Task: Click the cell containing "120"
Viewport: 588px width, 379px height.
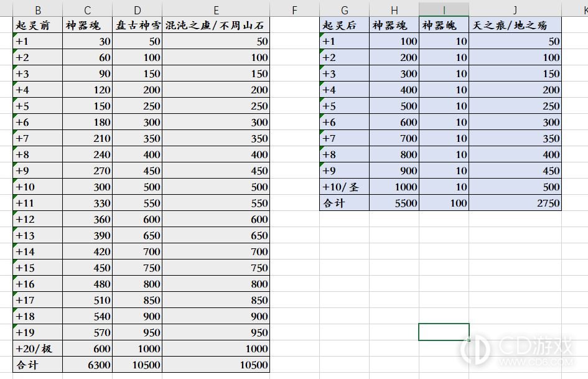Action: [x=87, y=90]
